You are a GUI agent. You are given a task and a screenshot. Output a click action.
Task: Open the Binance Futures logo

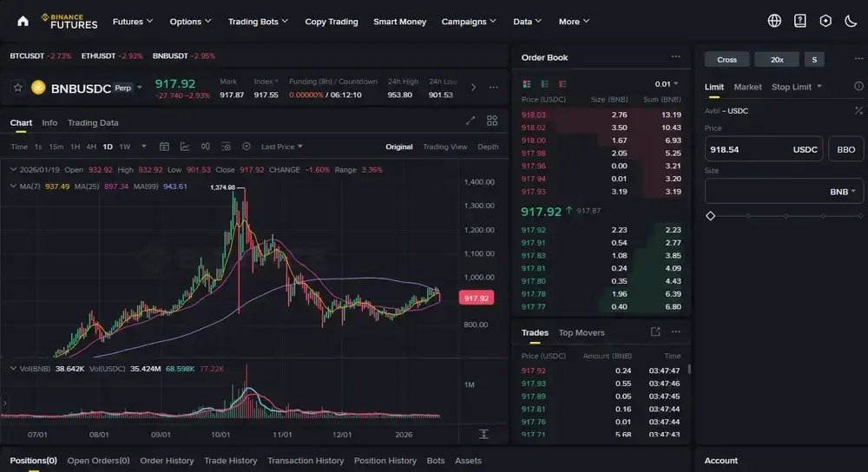coord(69,21)
